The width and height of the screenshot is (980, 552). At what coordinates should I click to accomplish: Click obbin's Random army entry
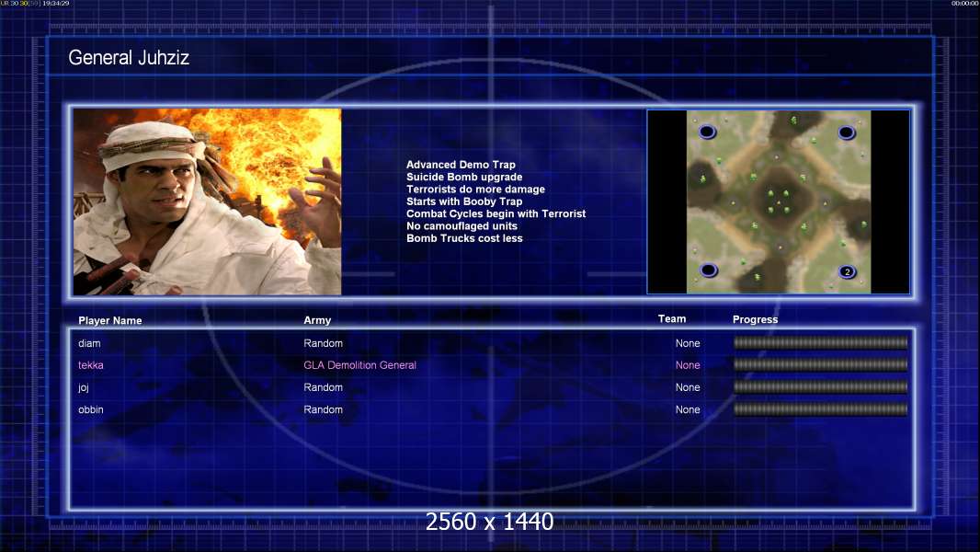click(x=323, y=409)
